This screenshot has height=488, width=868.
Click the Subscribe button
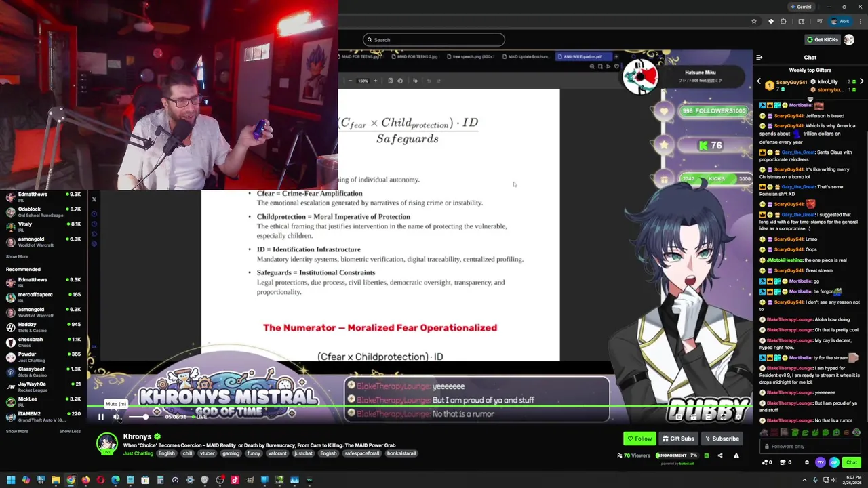(722, 439)
